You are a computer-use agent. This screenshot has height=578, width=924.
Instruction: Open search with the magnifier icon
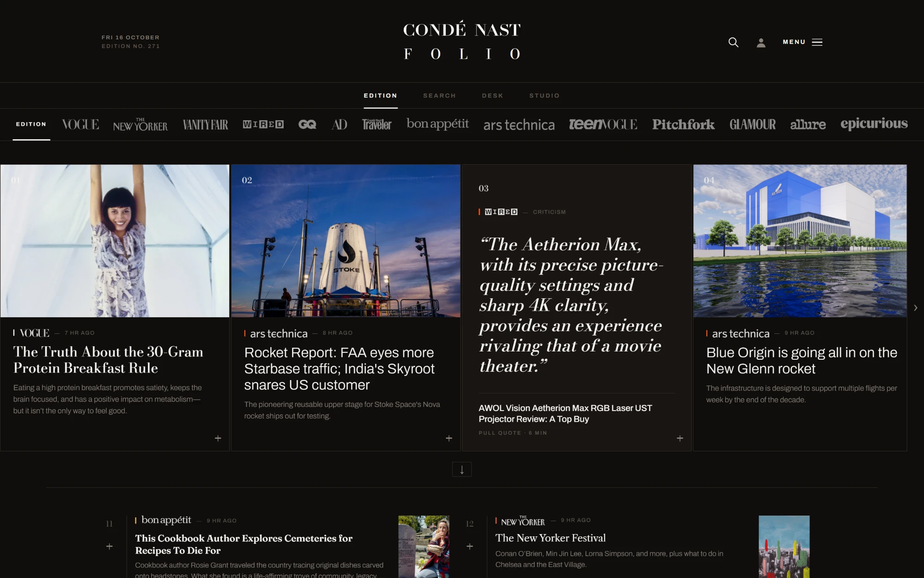pyautogui.click(x=733, y=43)
